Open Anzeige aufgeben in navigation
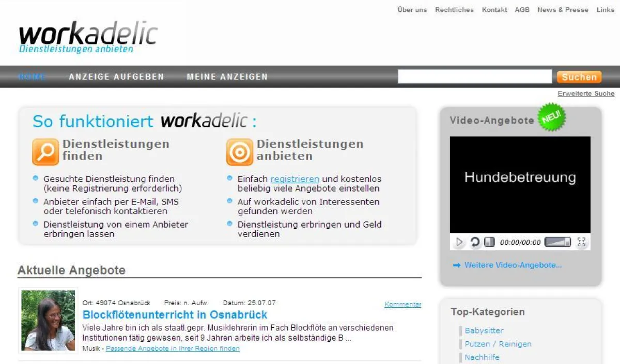 point(116,77)
